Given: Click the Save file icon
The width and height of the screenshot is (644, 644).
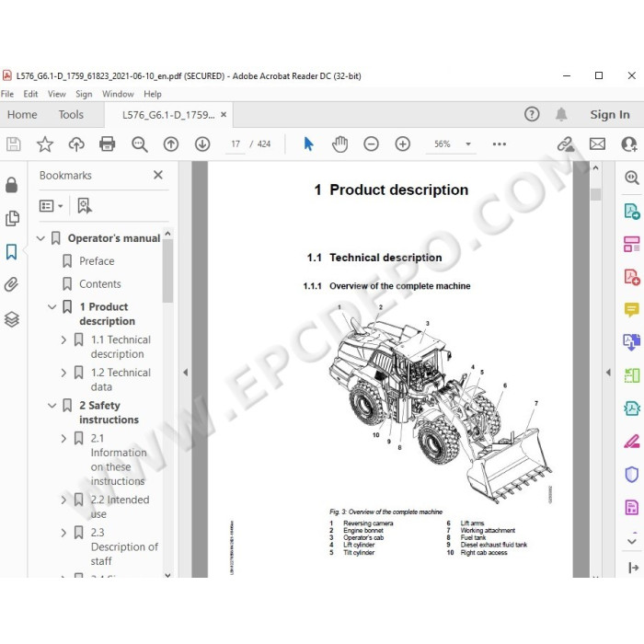Looking at the screenshot, I should 13,144.
